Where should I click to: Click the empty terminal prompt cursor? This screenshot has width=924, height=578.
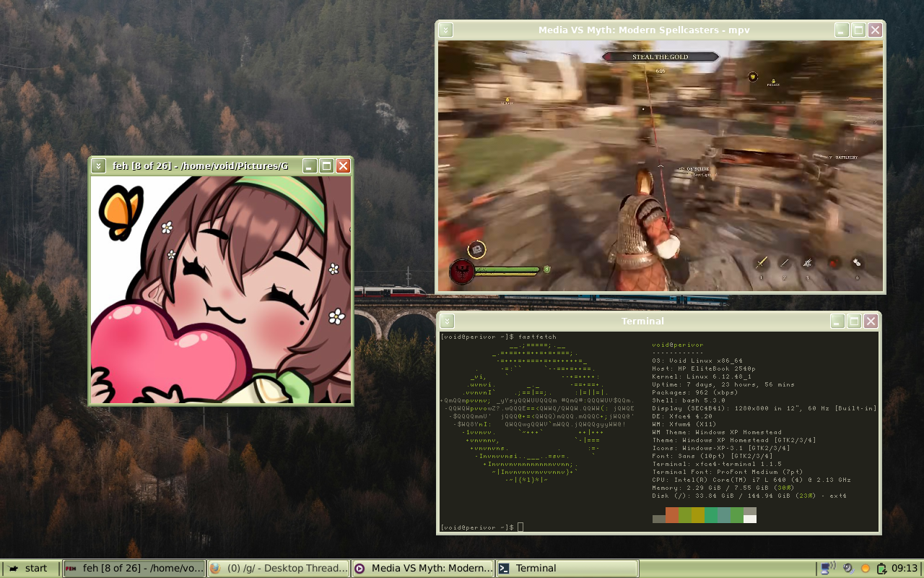point(520,527)
